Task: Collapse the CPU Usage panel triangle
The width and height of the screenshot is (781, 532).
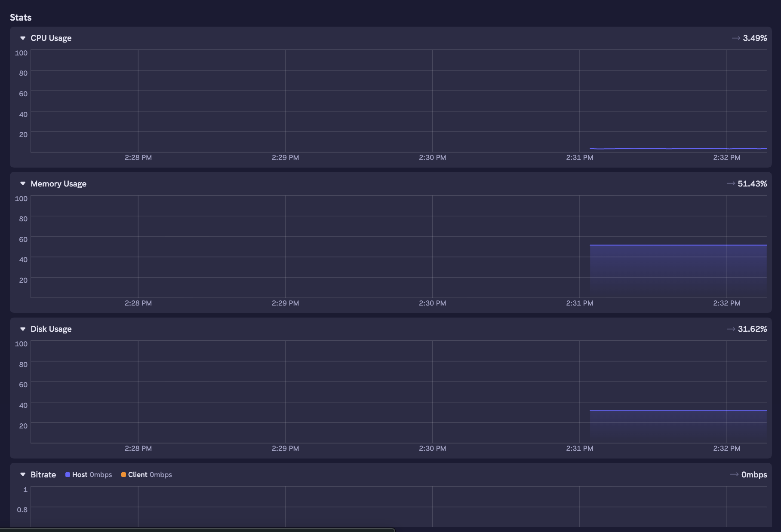Action: tap(23, 38)
